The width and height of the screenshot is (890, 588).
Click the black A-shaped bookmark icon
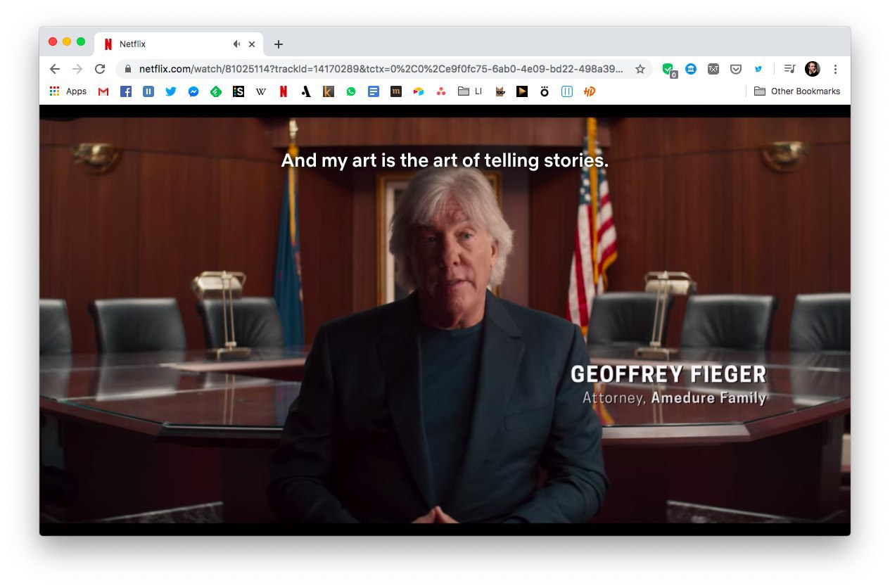click(x=306, y=91)
